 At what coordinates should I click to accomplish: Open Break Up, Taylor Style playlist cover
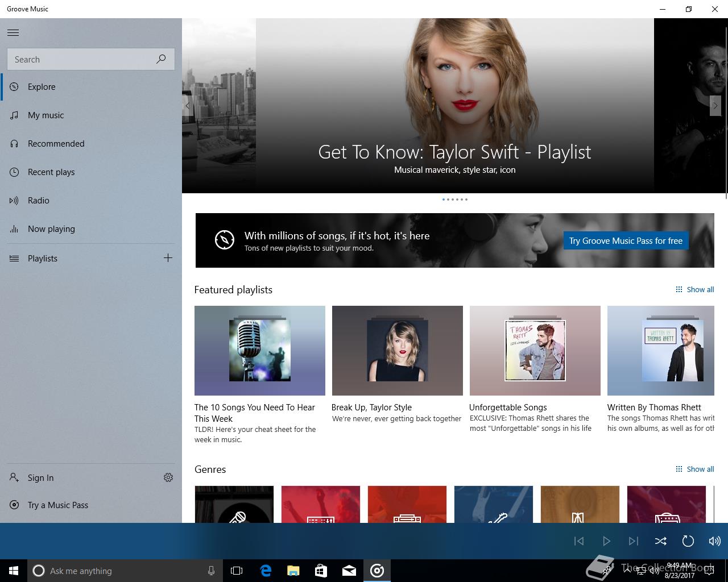click(398, 351)
